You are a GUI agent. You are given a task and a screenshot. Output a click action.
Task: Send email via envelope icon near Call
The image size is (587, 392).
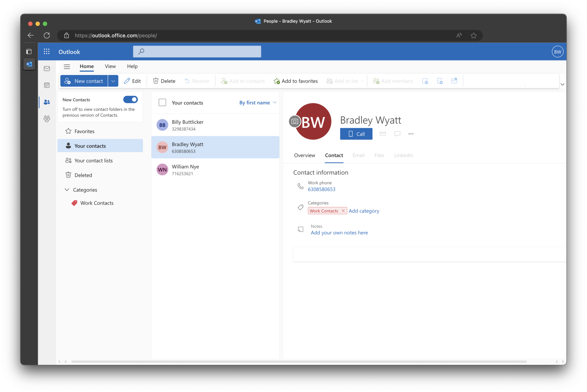click(383, 134)
